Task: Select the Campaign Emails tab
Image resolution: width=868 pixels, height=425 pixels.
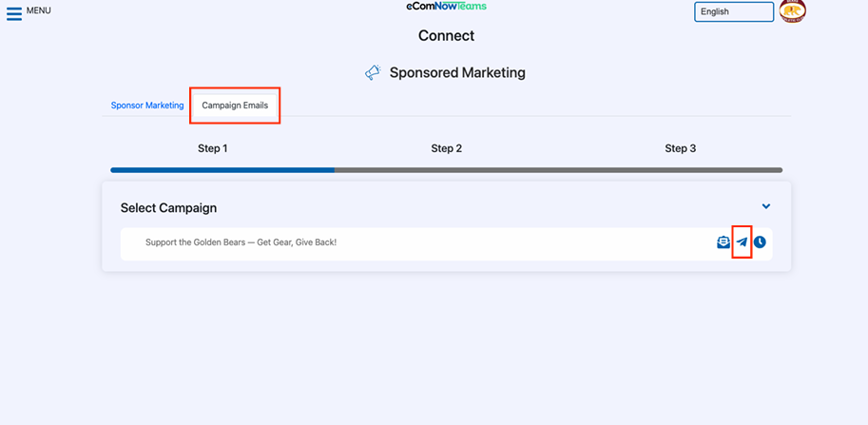Action: [x=235, y=106]
